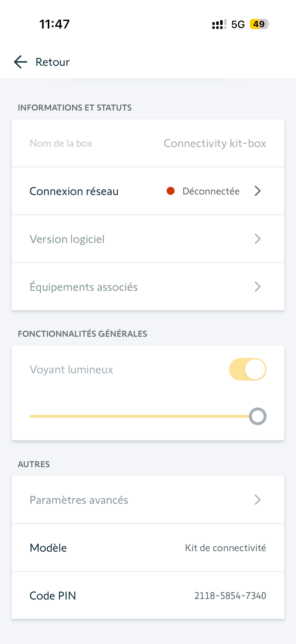Tap the Retour link
Viewport: 296px width, 644px height.
click(x=53, y=62)
